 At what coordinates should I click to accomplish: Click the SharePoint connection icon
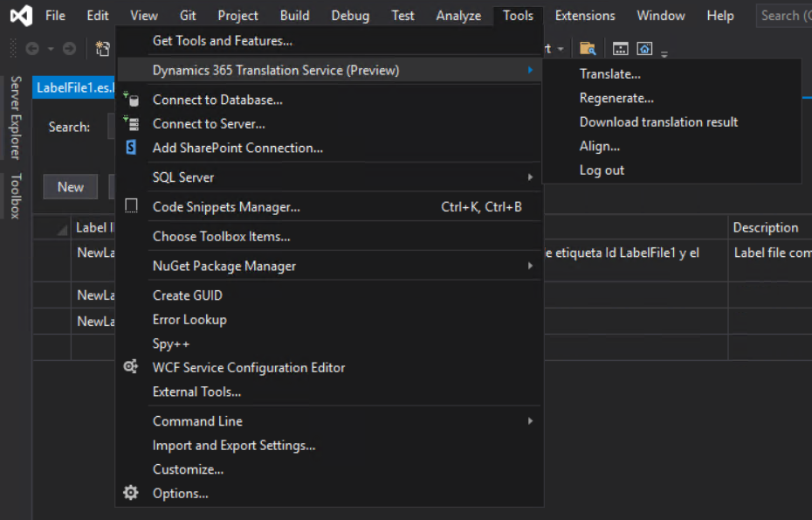pyautogui.click(x=131, y=148)
